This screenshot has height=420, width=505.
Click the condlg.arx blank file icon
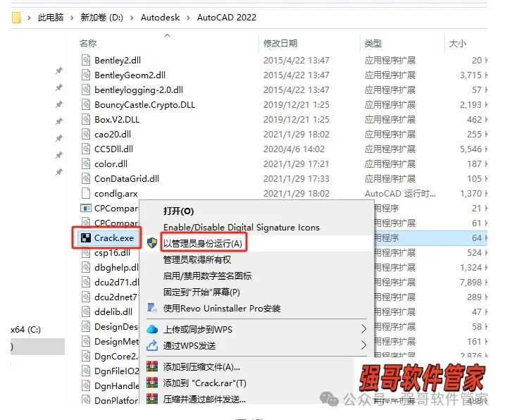coord(86,193)
